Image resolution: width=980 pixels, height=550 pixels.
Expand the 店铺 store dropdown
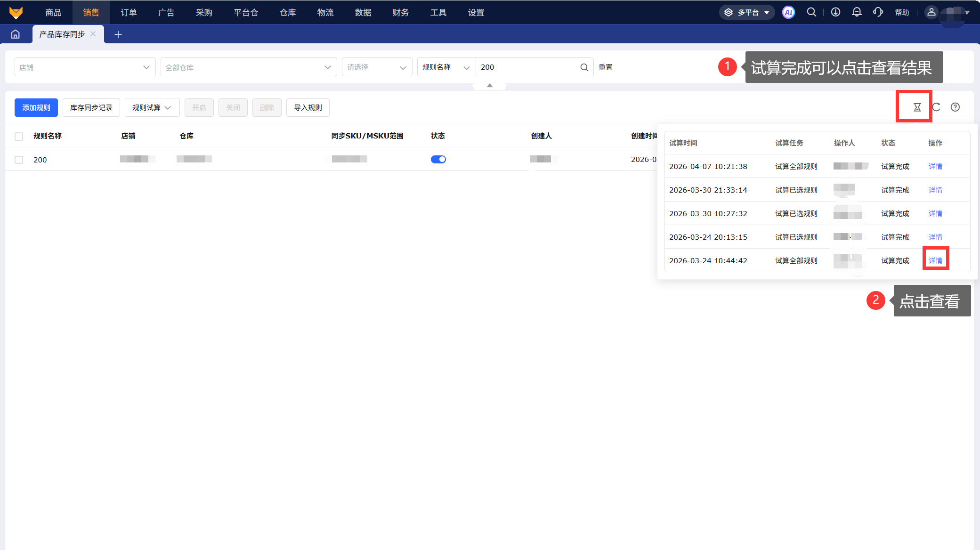pyautogui.click(x=85, y=67)
